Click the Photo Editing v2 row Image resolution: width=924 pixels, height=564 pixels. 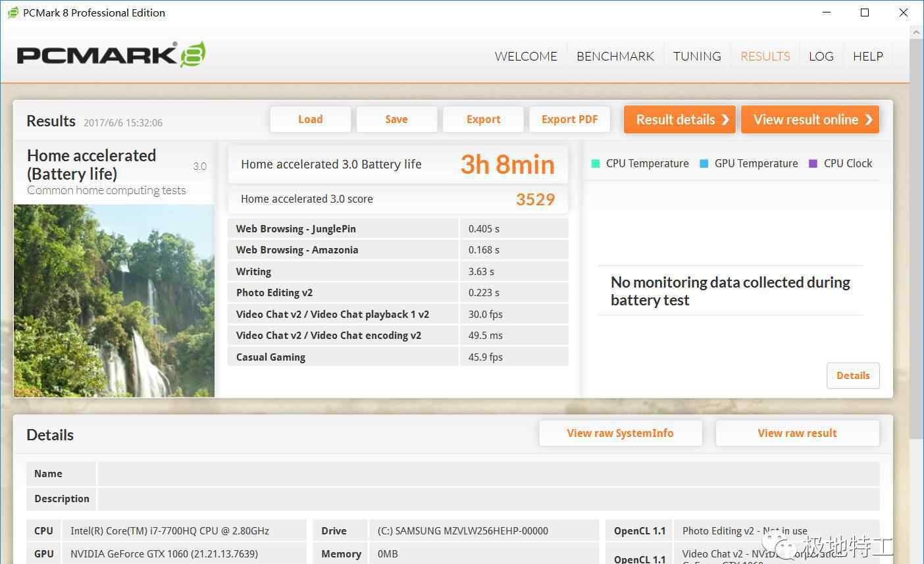pos(398,293)
